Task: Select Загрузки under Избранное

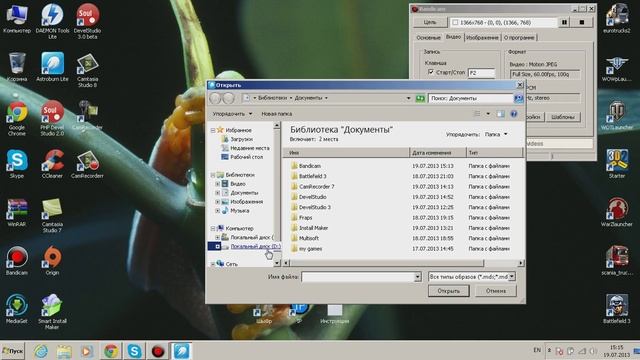Action: click(x=242, y=139)
